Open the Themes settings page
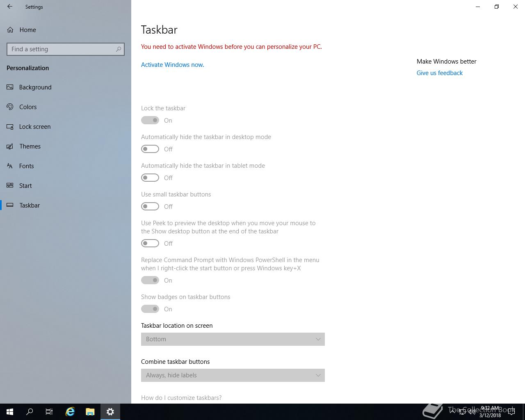The height and width of the screenshot is (420, 525). [x=66, y=146]
